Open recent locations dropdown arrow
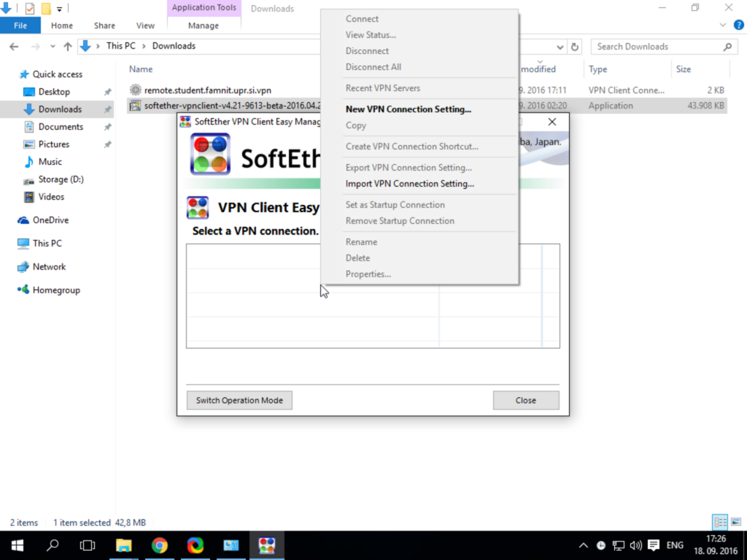 [53, 46]
